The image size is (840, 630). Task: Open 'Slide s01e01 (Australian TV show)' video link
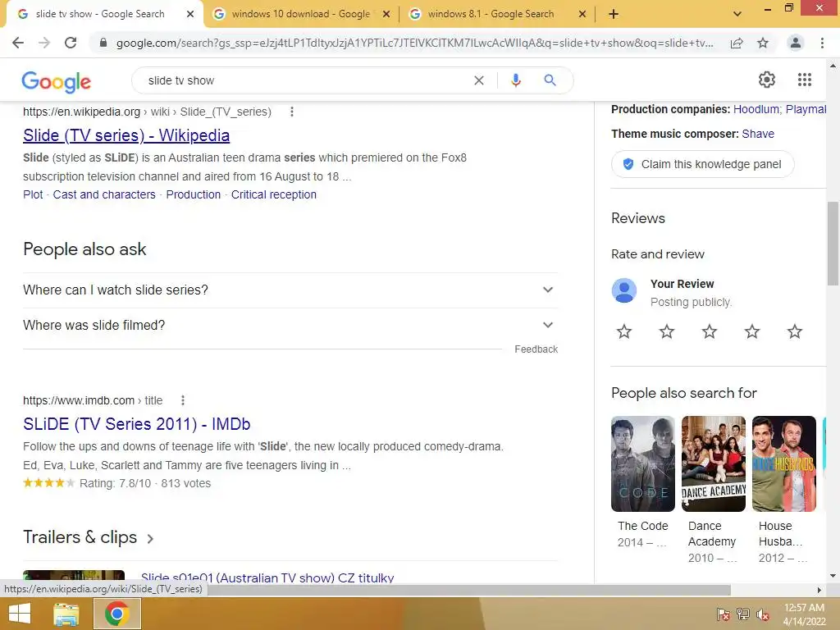pyautogui.click(x=267, y=577)
